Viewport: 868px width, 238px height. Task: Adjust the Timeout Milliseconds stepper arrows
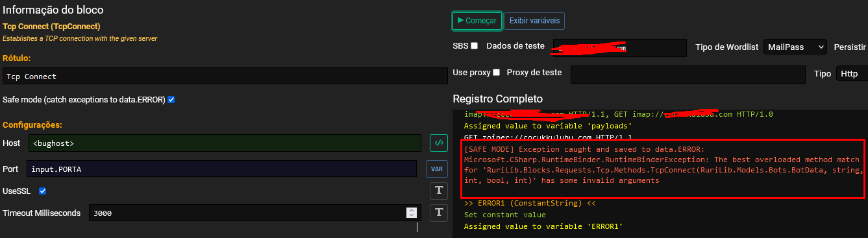point(411,213)
